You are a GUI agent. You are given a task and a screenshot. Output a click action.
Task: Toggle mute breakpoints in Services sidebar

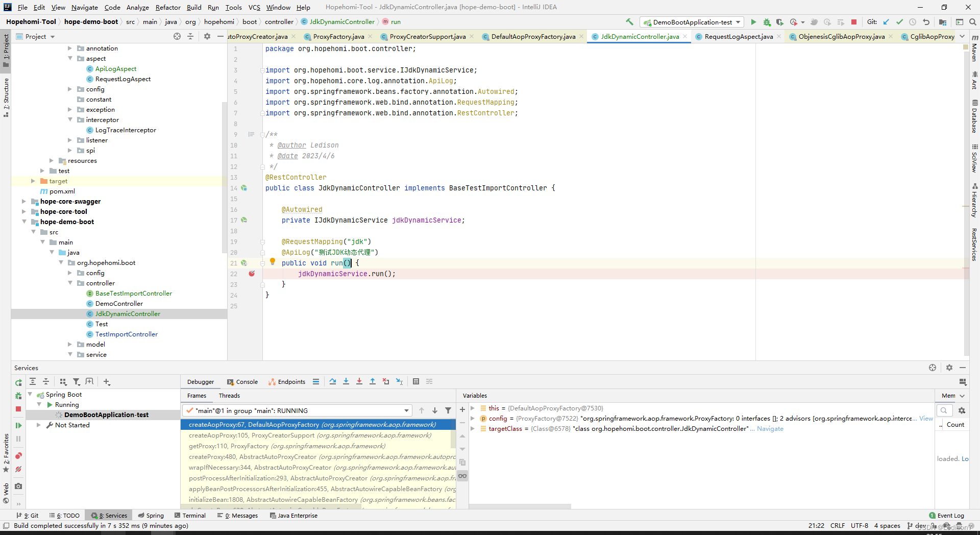pyautogui.click(x=18, y=469)
